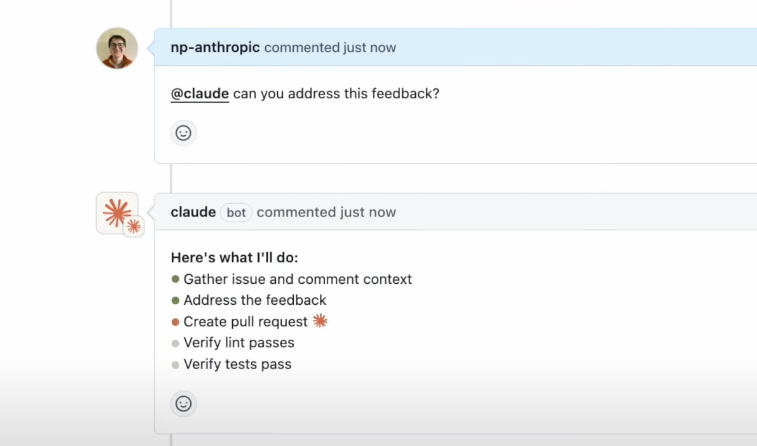Viewport: 757px width, 446px height.
Task: Click the np-anthropic user avatar
Action: 117,48
